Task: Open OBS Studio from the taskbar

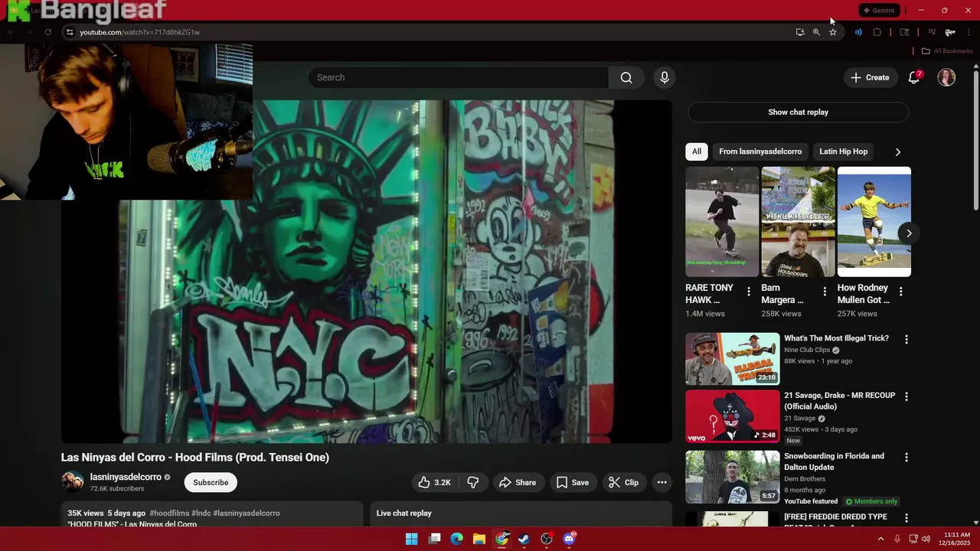Action: coord(547,539)
